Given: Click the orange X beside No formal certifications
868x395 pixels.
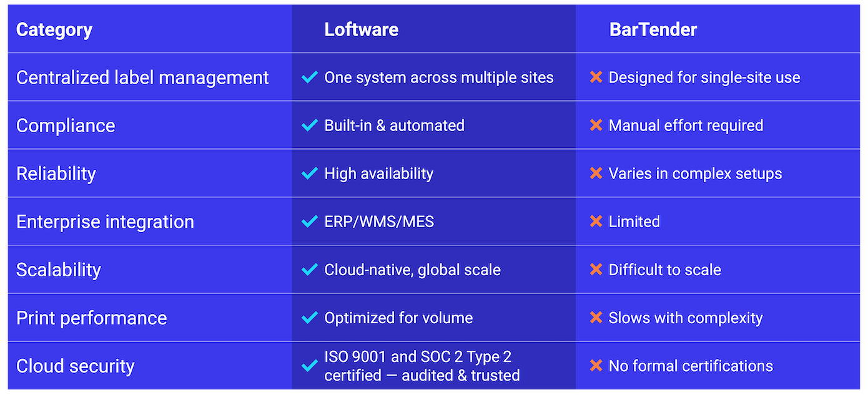Looking at the screenshot, I should pos(596,366).
